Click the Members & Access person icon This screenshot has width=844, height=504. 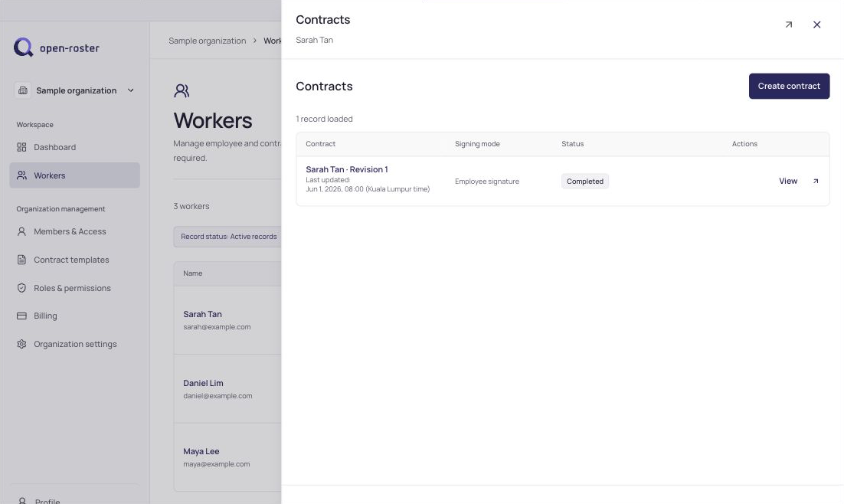(21, 231)
